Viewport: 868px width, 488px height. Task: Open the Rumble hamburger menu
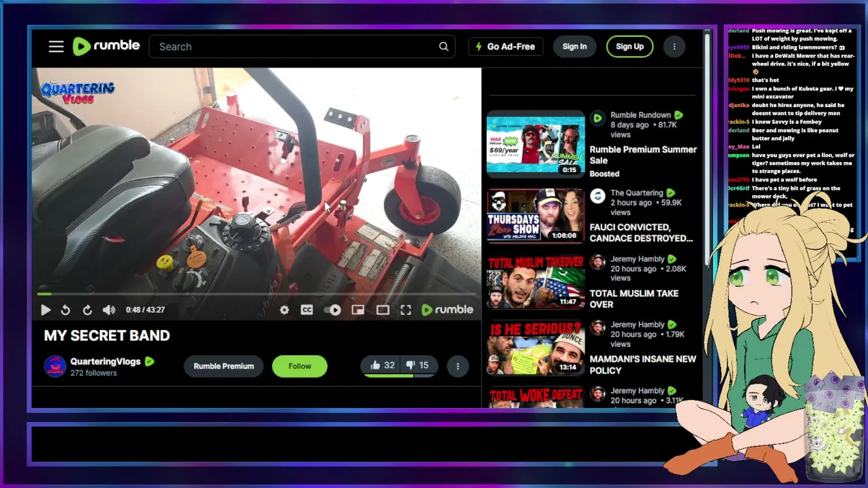pyautogui.click(x=56, y=47)
